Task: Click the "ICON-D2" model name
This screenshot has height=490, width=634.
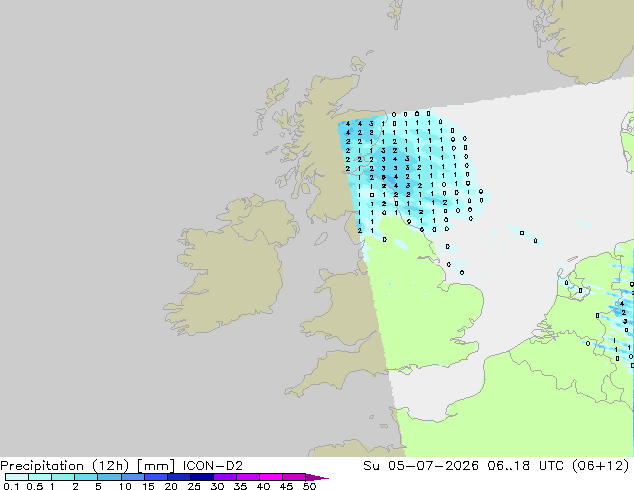Action: pos(213,466)
